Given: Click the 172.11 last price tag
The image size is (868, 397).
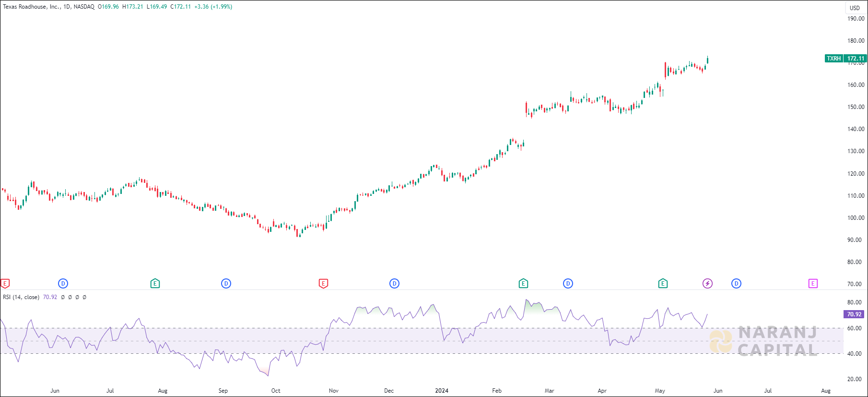Looking at the screenshot, I should (x=856, y=59).
